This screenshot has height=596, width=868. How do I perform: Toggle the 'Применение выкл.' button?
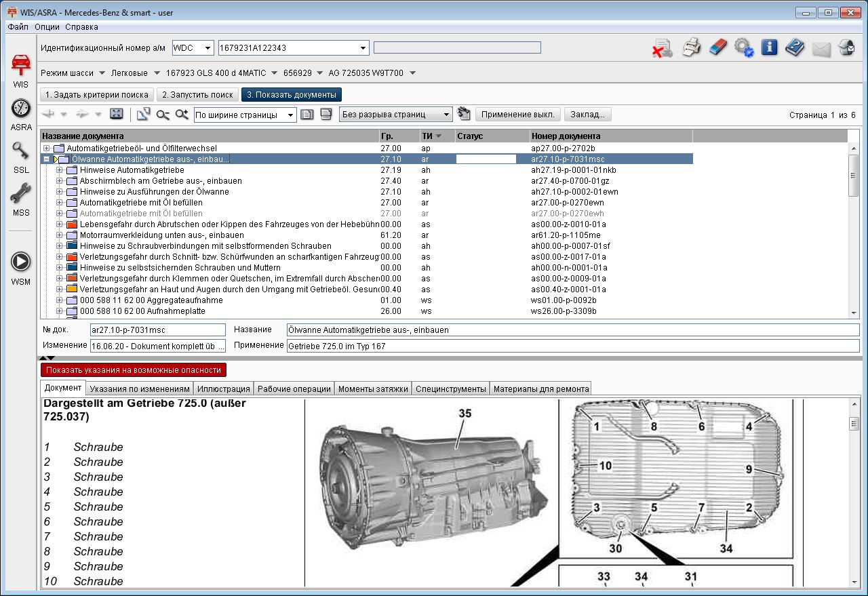[518, 115]
